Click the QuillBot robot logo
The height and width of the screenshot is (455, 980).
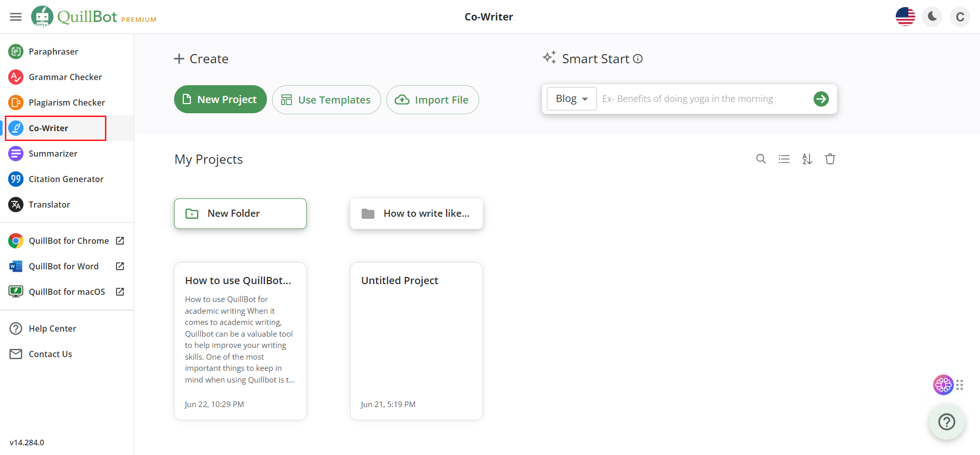(x=42, y=16)
